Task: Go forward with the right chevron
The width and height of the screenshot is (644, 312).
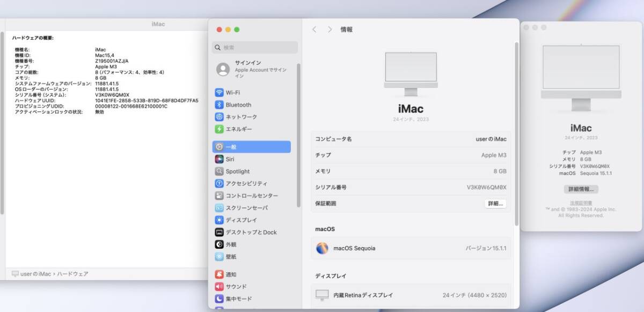Action: (330, 29)
